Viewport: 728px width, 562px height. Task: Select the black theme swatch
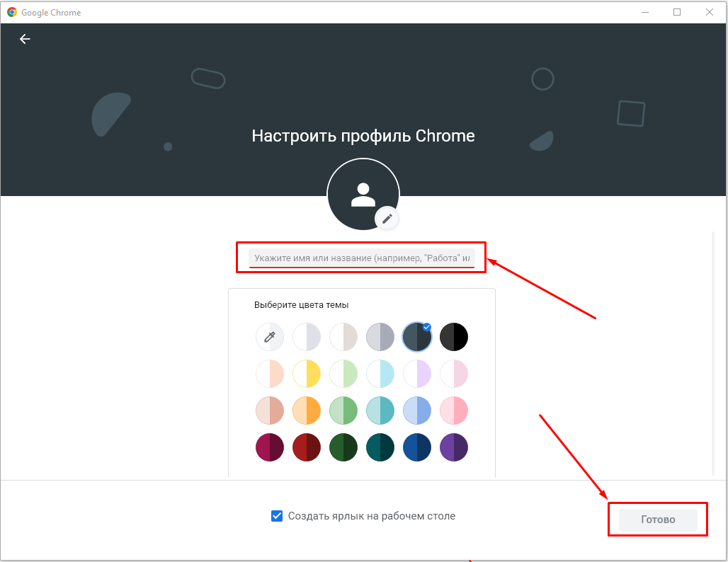point(454,337)
